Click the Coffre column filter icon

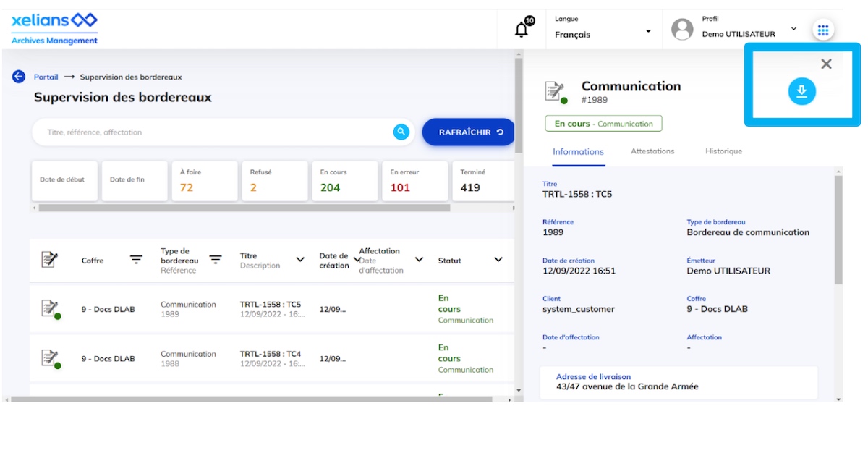tap(136, 260)
